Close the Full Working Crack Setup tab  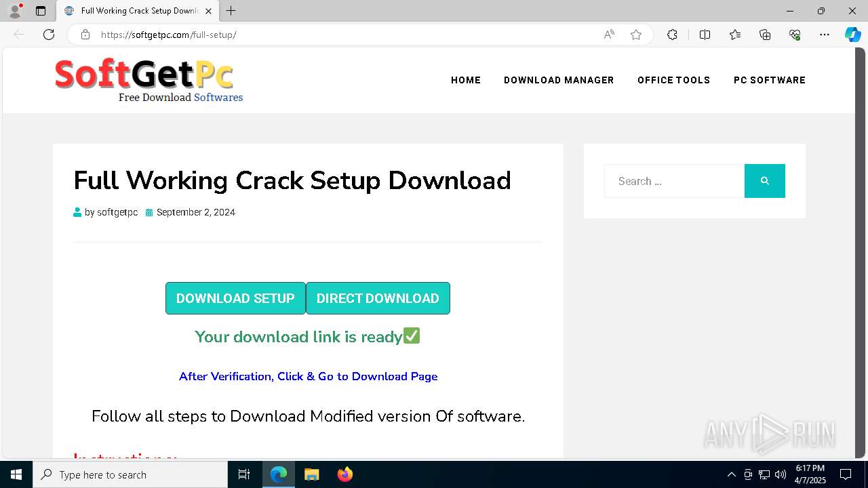(x=208, y=11)
